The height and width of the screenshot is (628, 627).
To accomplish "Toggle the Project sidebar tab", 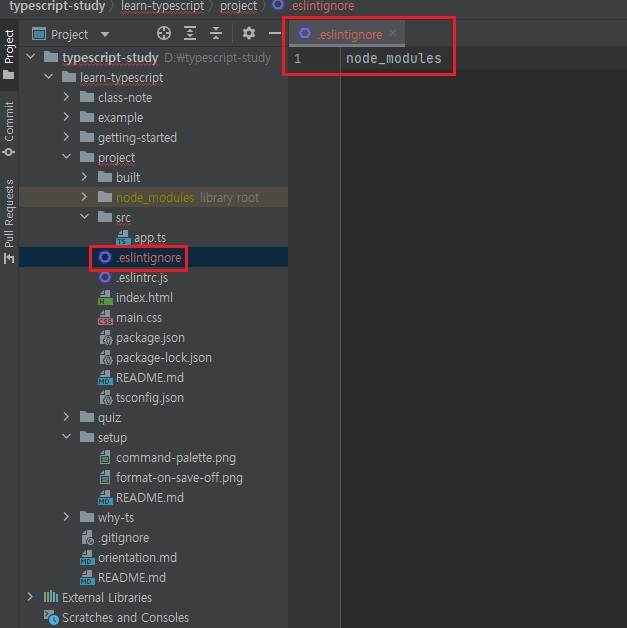I will [x=9, y=53].
